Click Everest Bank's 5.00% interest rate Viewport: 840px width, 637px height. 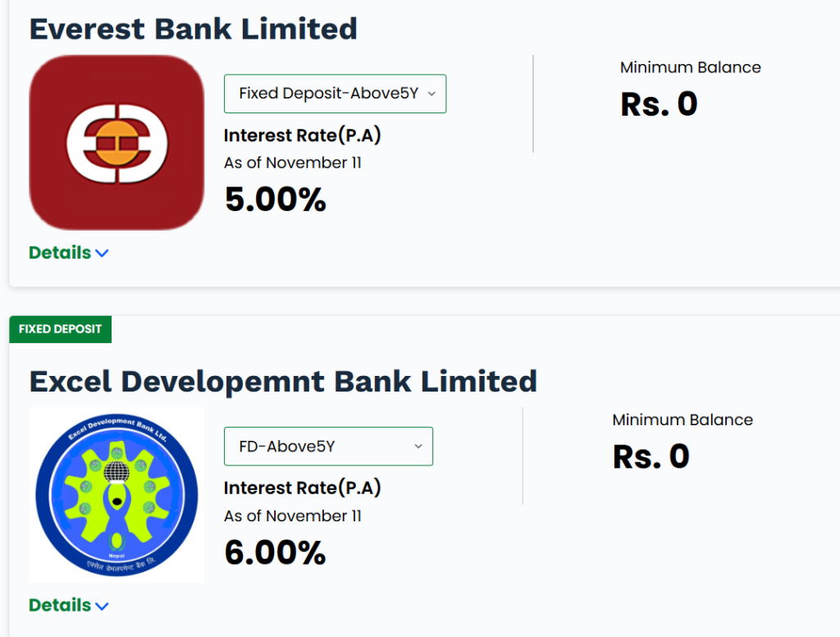275,199
